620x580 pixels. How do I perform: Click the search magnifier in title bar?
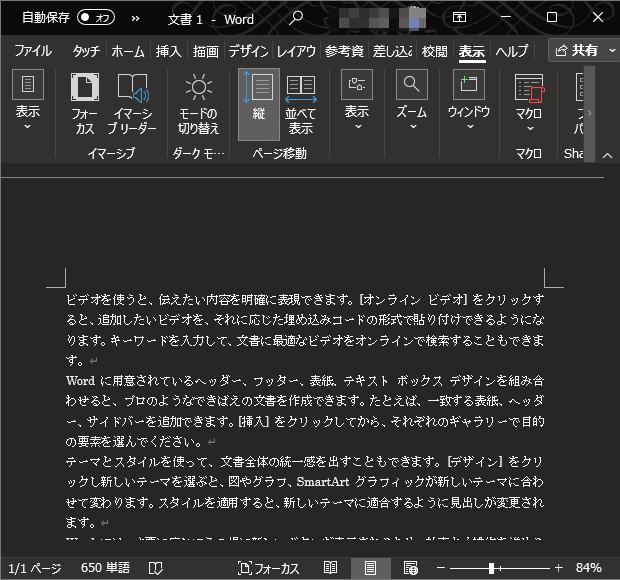(296, 18)
